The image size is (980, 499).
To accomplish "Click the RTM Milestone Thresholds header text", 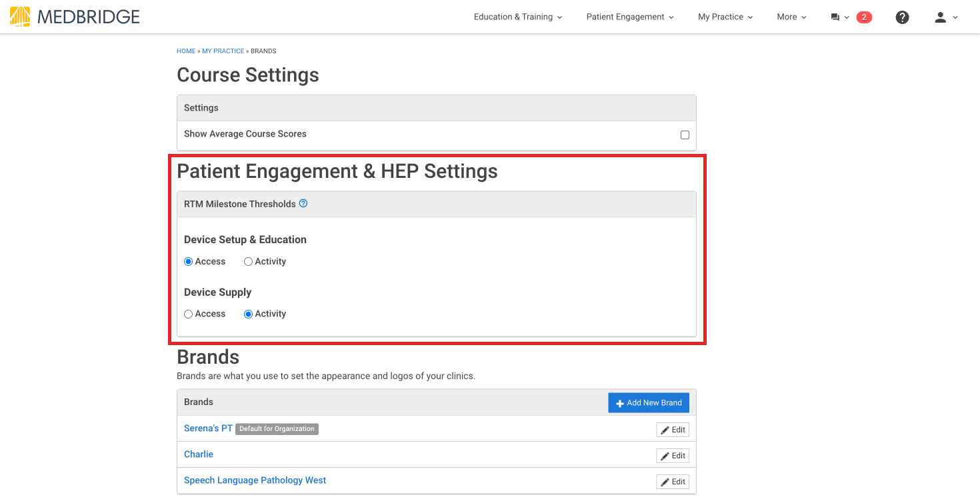I will click(x=240, y=204).
